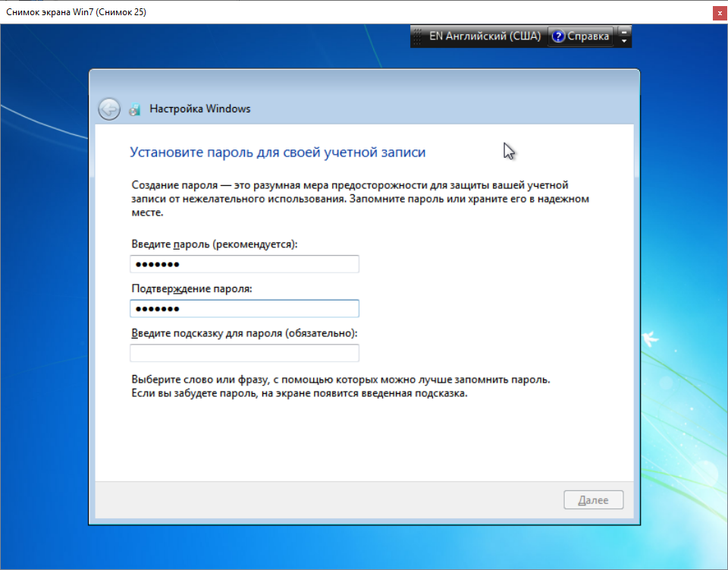
Task: Click the Подтверждение пароля input field
Action: [244, 308]
